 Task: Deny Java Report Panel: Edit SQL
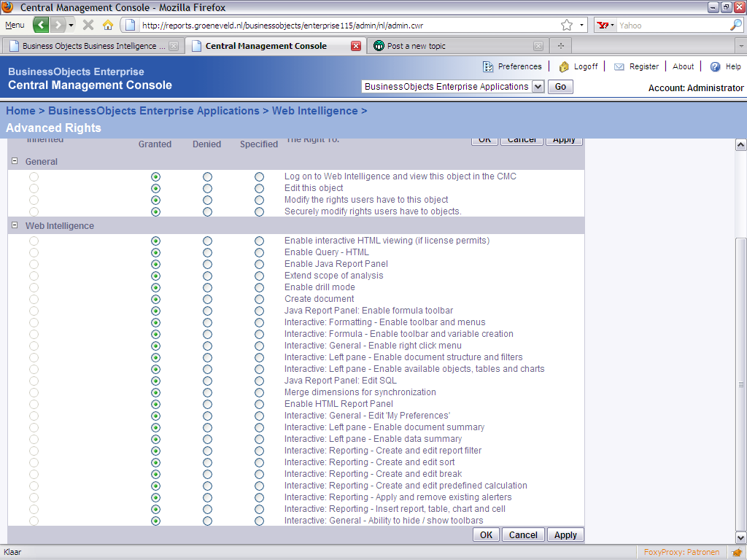pyautogui.click(x=207, y=381)
